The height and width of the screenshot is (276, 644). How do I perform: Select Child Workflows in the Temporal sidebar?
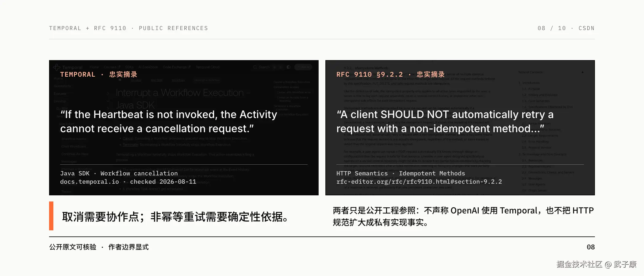pos(74,146)
